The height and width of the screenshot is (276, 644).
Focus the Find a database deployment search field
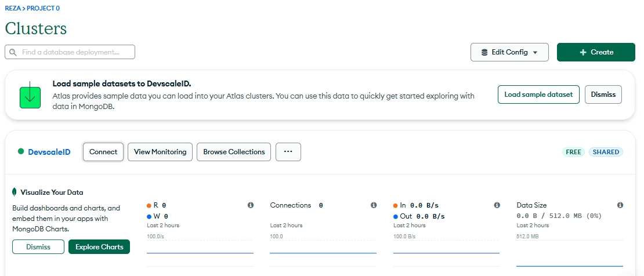click(x=70, y=52)
